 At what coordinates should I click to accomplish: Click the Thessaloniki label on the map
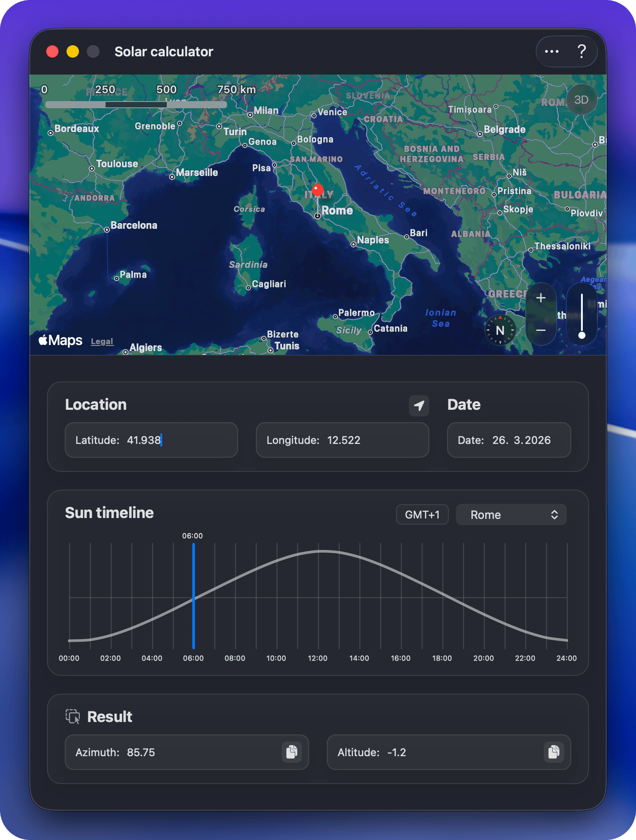562,246
